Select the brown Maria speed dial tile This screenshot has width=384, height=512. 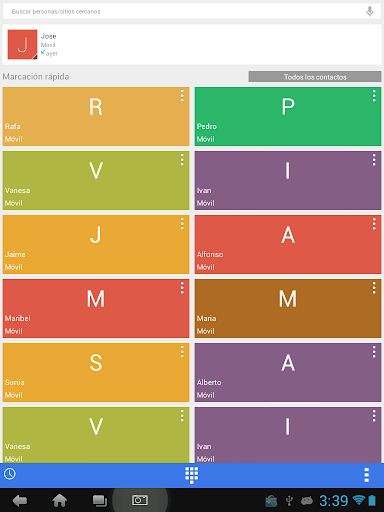tap(288, 308)
